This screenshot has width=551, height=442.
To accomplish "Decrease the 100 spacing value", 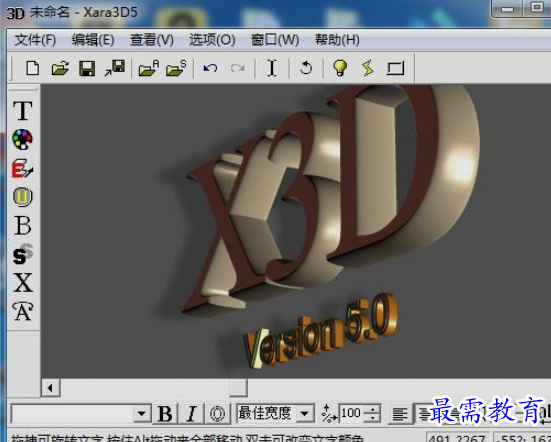I will (x=372, y=418).
